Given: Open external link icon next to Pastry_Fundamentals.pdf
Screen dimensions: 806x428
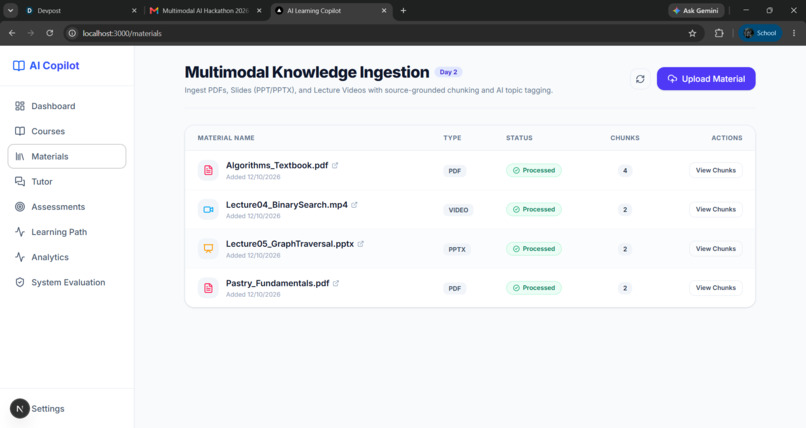Looking at the screenshot, I should click(336, 283).
